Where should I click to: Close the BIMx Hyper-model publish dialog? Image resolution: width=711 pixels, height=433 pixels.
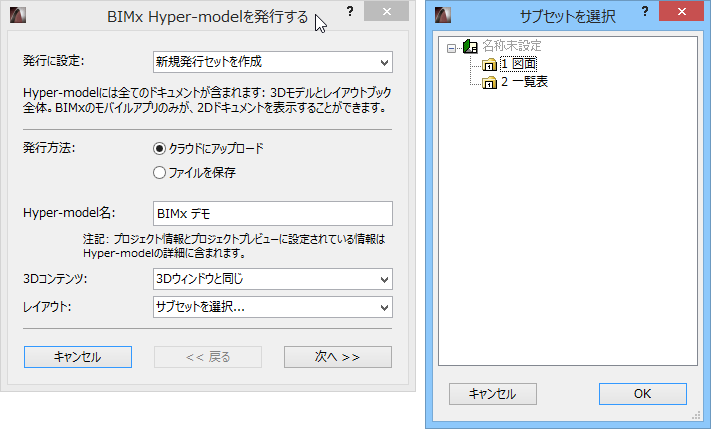pyautogui.click(x=386, y=11)
